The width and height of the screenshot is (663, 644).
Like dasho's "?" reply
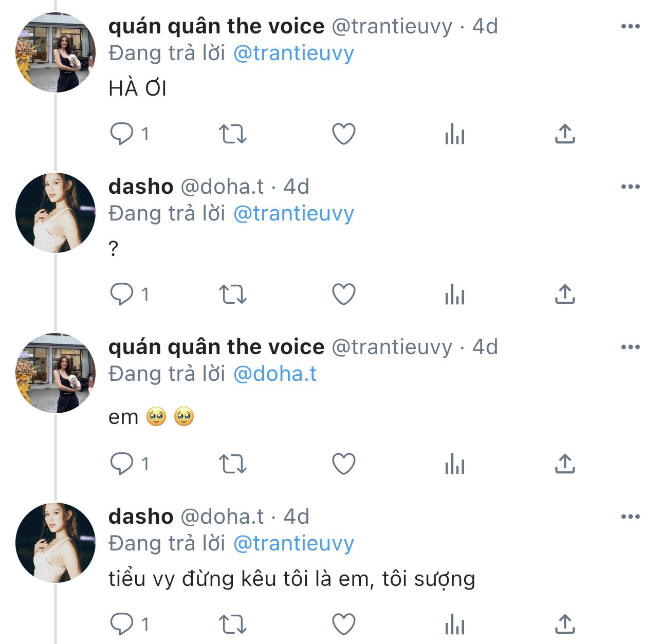(x=344, y=295)
